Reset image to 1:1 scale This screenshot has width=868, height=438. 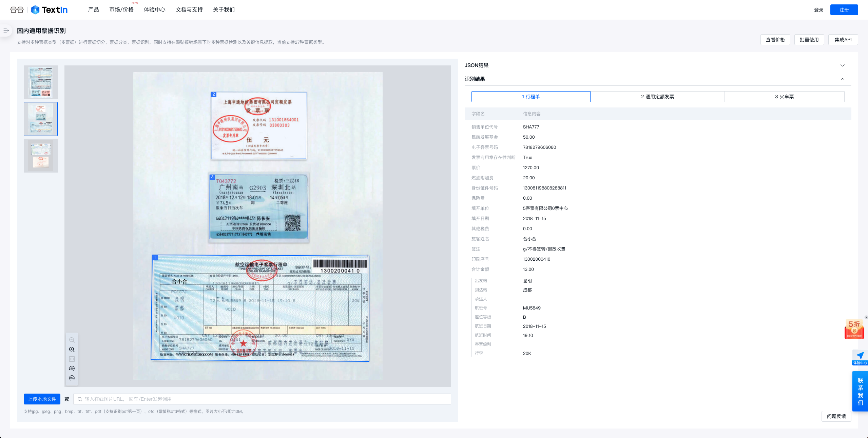click(x=72, y=359)
